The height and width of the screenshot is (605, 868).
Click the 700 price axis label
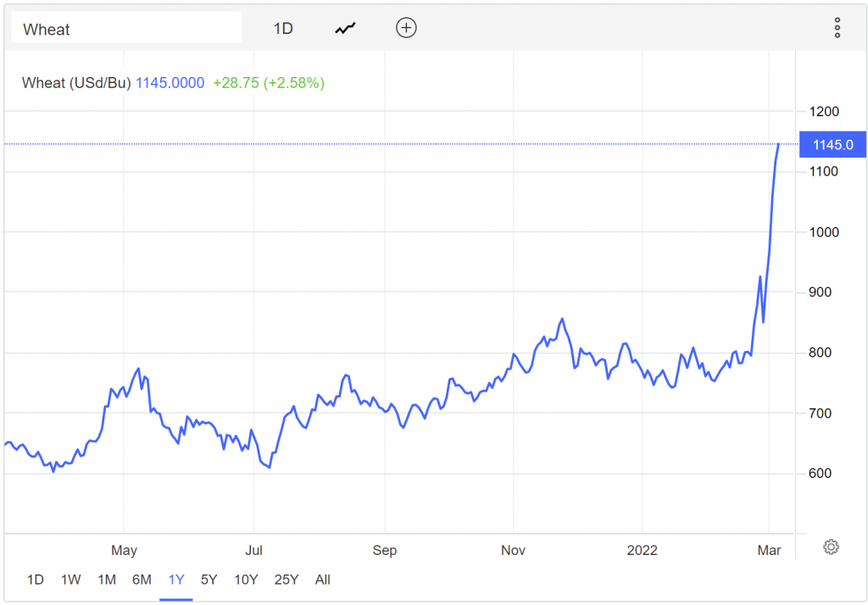[820, 413]
